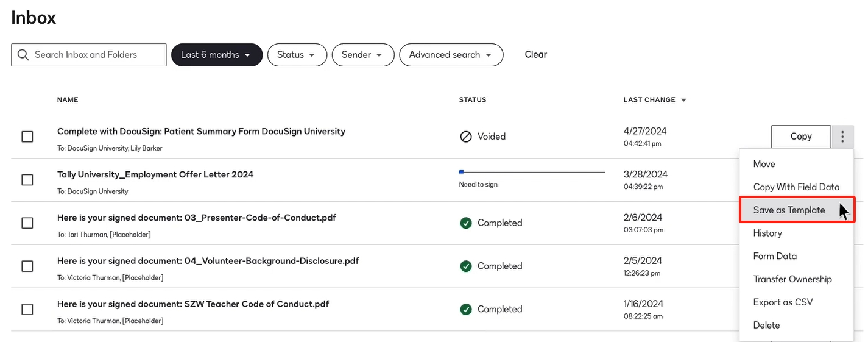Open the Sender filter dropdown
This screenshot has height=342, width=868.
(362, 55)
